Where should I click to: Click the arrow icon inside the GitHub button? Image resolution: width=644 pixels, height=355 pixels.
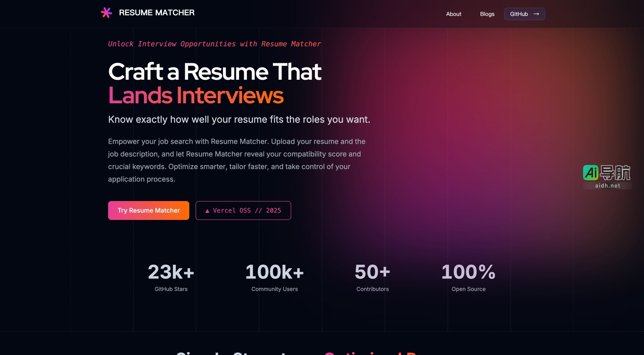pos(536,14)
